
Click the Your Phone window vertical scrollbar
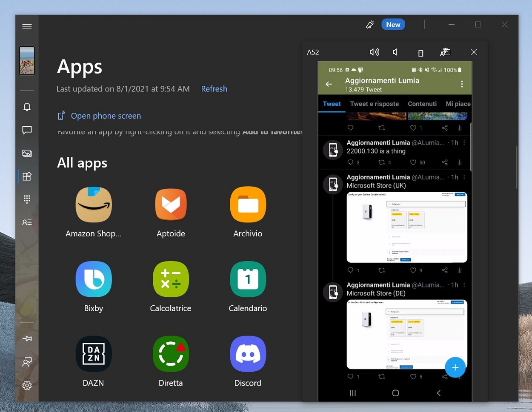[x=516, y=168]
